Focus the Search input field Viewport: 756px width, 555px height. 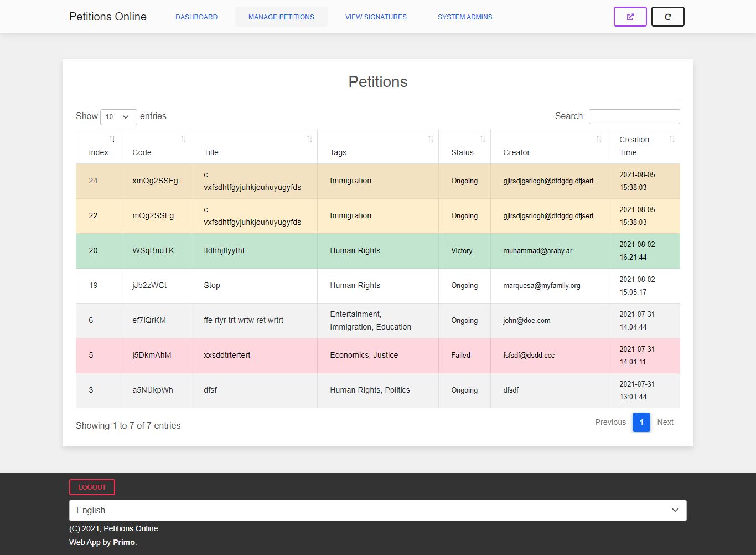click(x=634, y=116)
